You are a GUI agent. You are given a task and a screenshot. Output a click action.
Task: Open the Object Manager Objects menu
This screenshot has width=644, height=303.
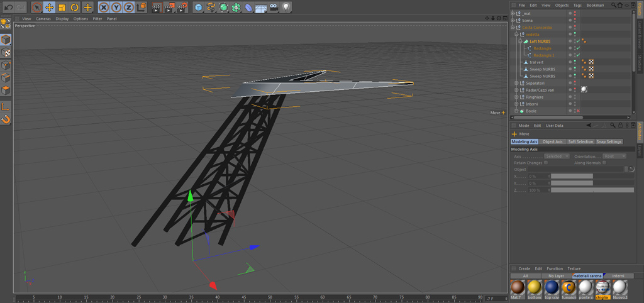point(562,5)
